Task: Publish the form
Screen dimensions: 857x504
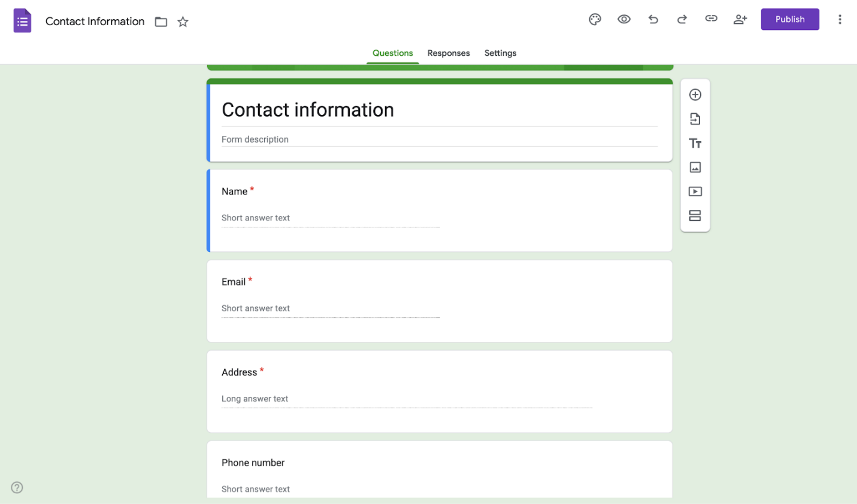Action: pos(789,19)
